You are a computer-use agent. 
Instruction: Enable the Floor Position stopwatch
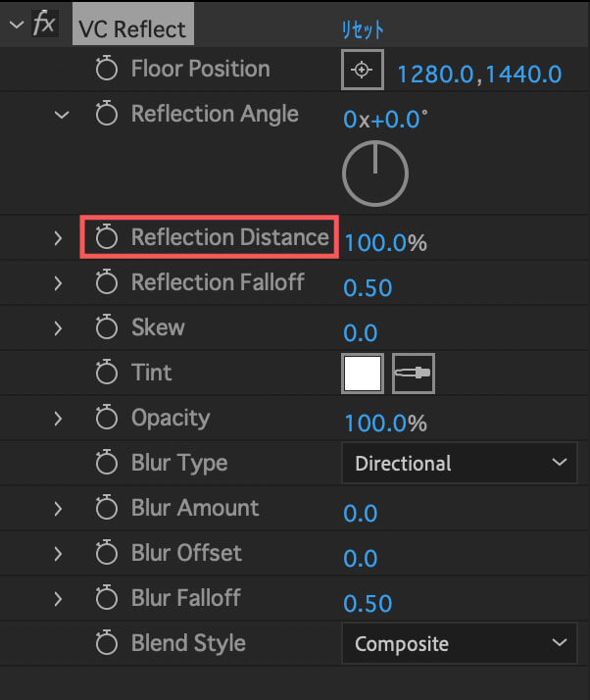click(x=106, y=68)
